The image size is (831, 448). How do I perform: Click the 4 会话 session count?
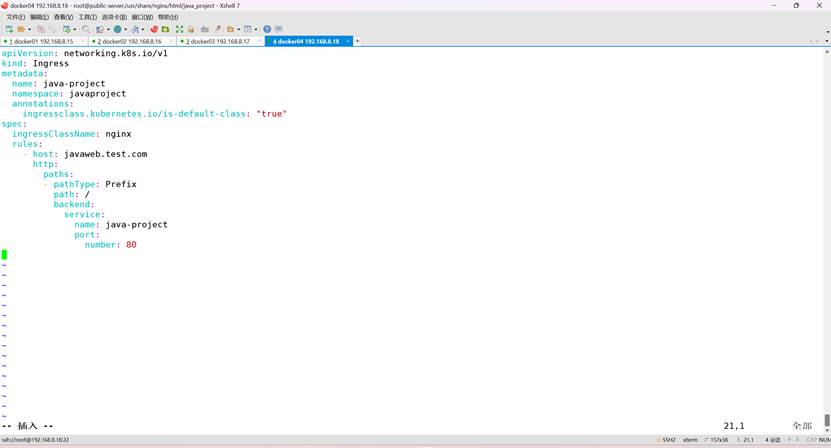[773, 440]
